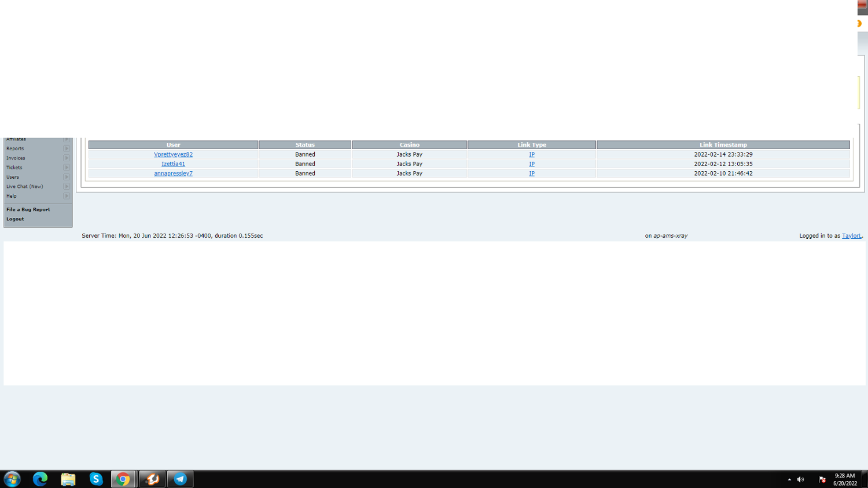Show hidden system tray icons
This screenshot has height=488, width=868.
pyautogui.click(x=789, y=479)
